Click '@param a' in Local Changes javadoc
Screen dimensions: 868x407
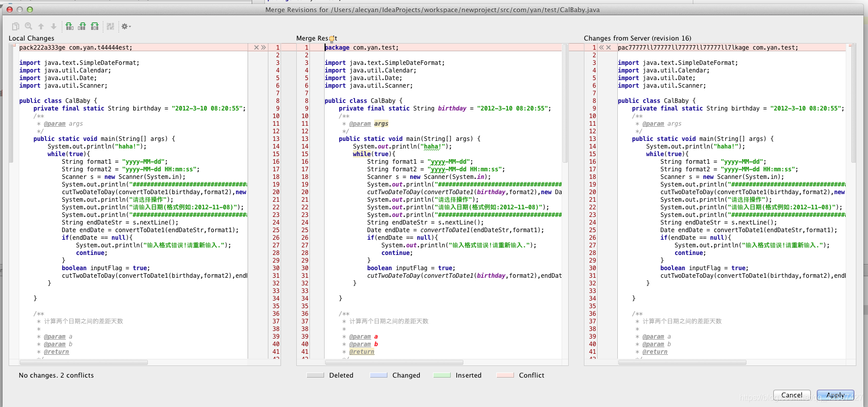tap(58, 337)
